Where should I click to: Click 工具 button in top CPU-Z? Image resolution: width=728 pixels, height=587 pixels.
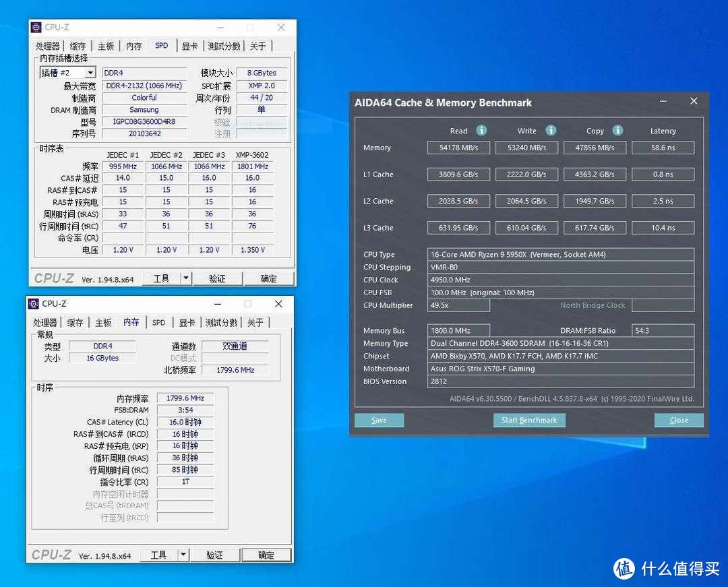point(161,278)
